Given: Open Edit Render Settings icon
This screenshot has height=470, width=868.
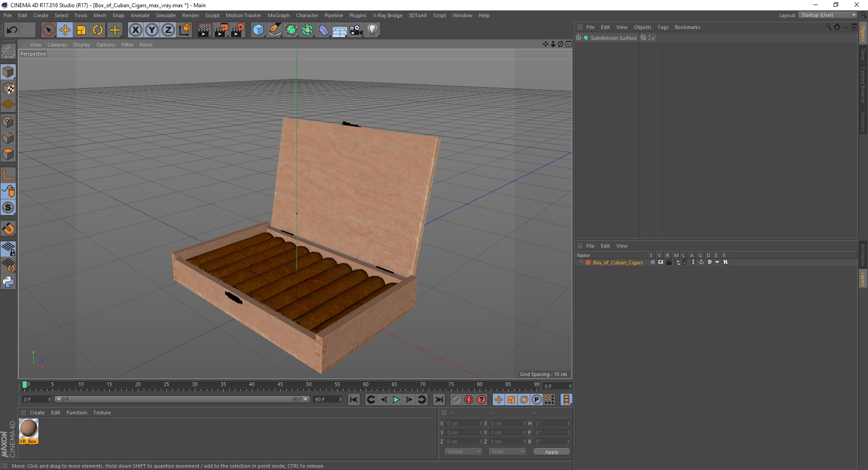Looking at the screenshot, I should point(238,30).
